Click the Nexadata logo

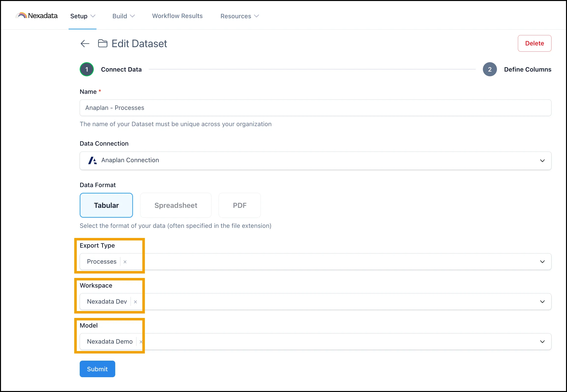[x=37, y=16]
